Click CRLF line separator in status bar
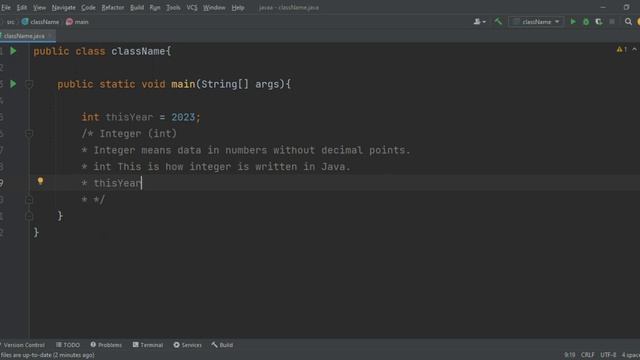 (x=587, y=355)
